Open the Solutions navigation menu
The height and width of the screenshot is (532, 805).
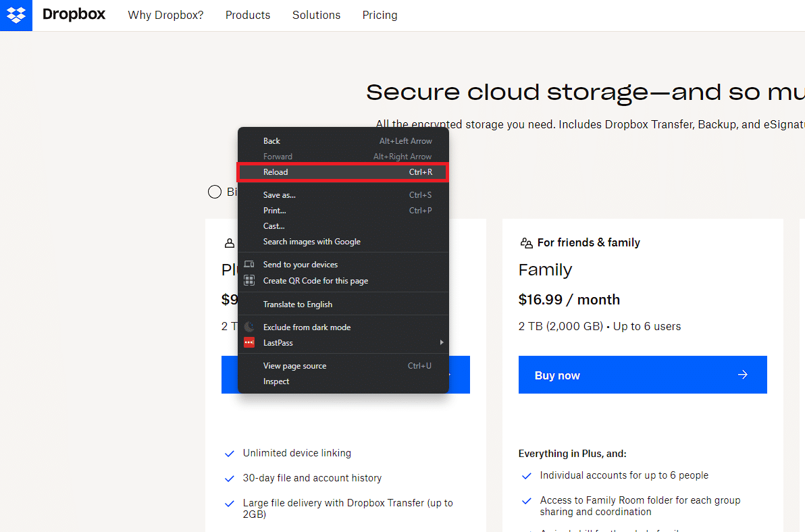(x=316, y=16)
